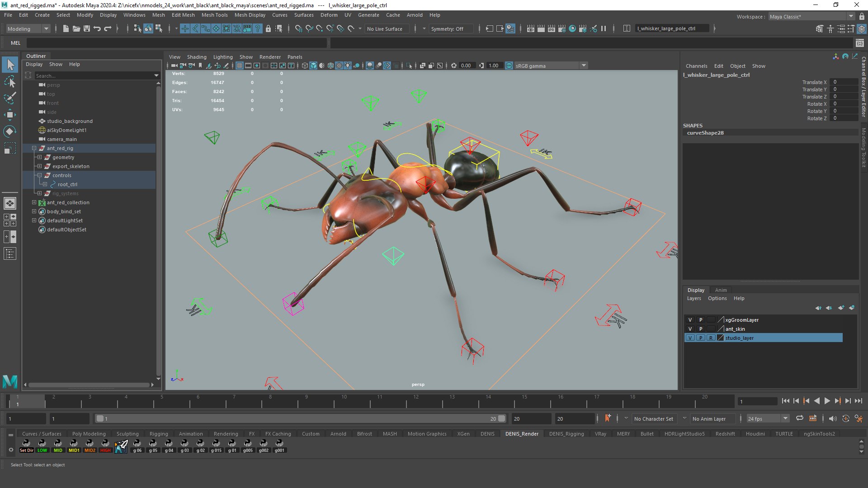Toggle playback P box on ant_skin layer
The width and height of the screenshot is (868, 488).
[x=701, y=329]
